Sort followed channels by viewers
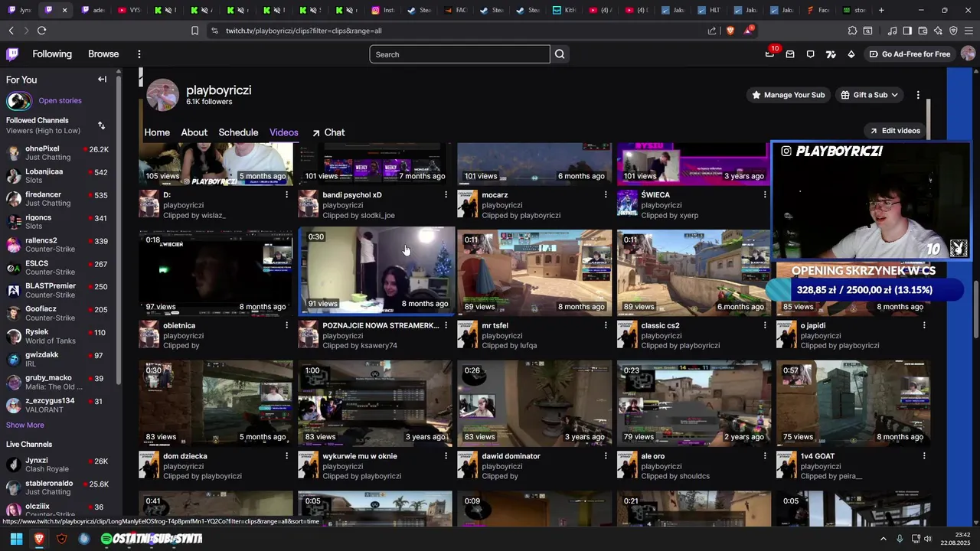This screenshot has height=551, width=980. coord(102,126)
